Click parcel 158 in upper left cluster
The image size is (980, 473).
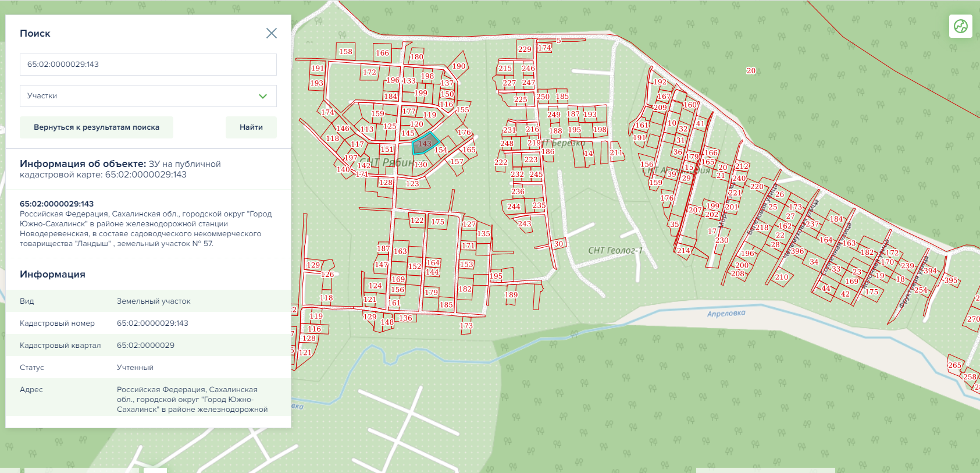click(345, 51)
